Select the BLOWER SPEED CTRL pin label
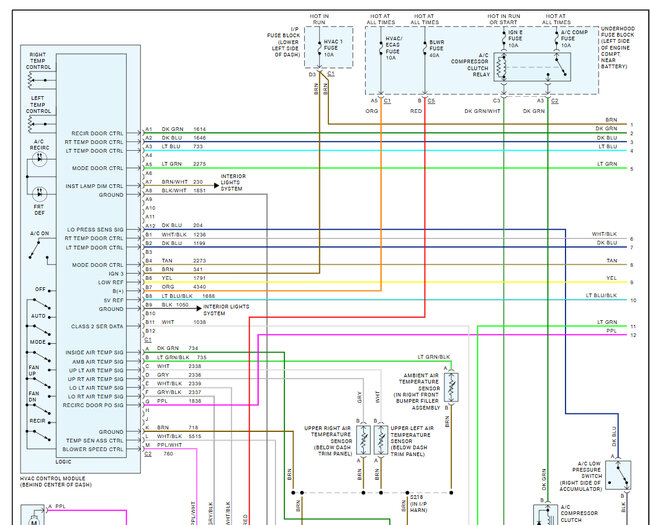650x525 pixels. click(93, 449)
